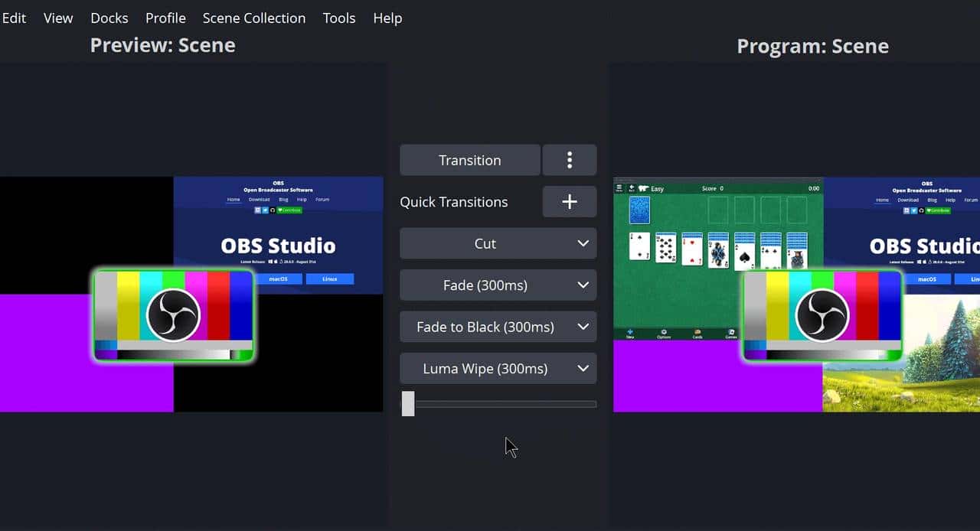Expand the Fade (300ms) dropdown arrow

(583, 285)
